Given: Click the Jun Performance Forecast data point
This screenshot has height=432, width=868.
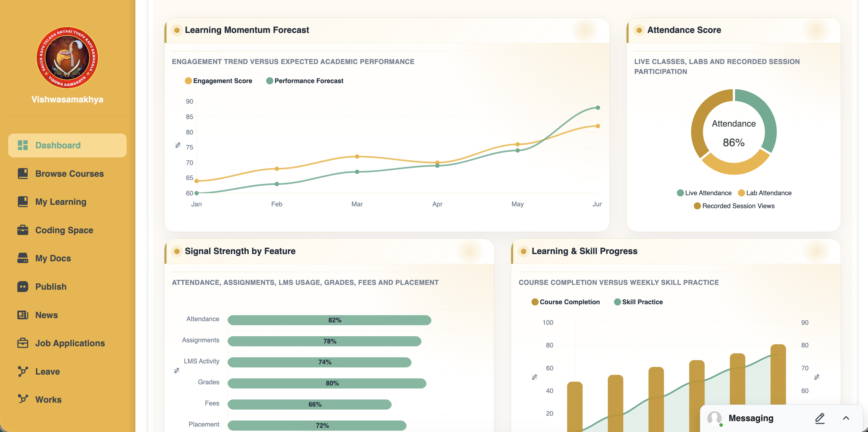Looking at the screenshot, I should pyautogui.click(x=598, y=108).
